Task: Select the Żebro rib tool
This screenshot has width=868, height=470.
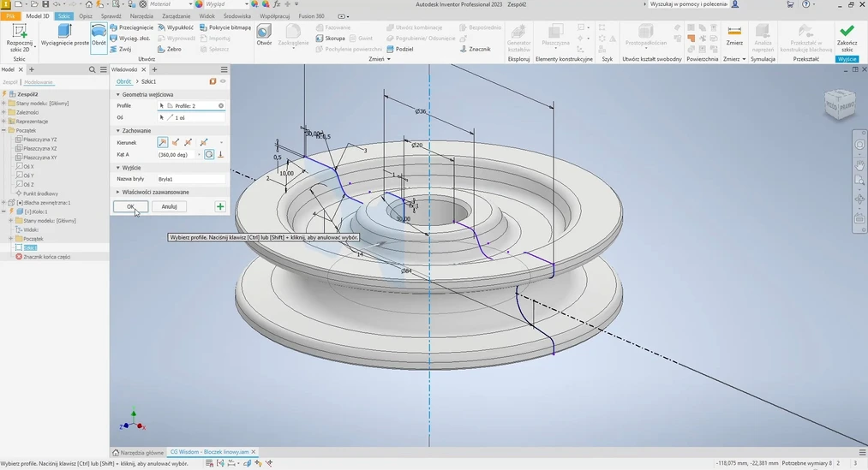Action: (x=170, y=49)
